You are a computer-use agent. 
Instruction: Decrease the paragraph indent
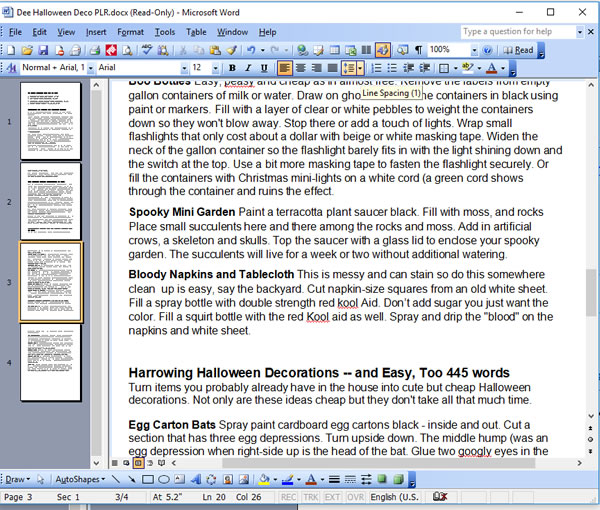click(408, 68)
